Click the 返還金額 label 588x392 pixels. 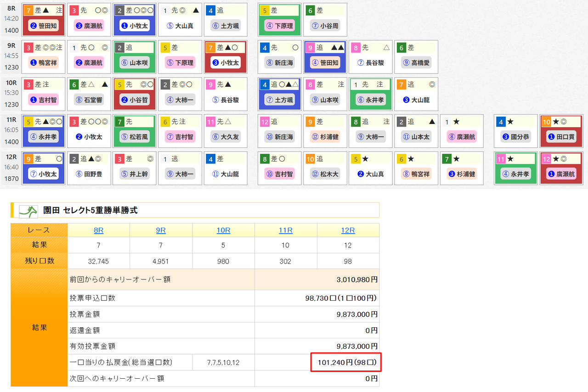[85, 330]
